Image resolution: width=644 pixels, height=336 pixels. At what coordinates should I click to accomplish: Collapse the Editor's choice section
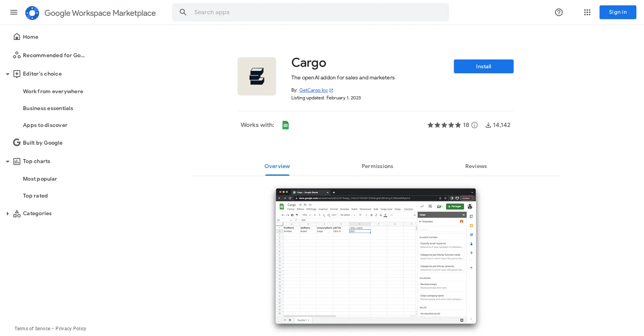[7, 74]
